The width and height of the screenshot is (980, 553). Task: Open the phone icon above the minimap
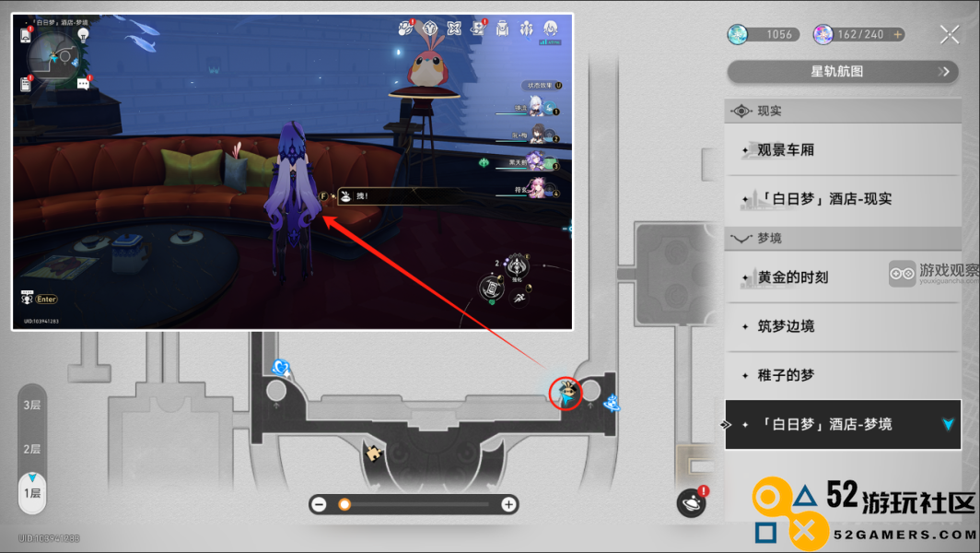coord(26,35)
